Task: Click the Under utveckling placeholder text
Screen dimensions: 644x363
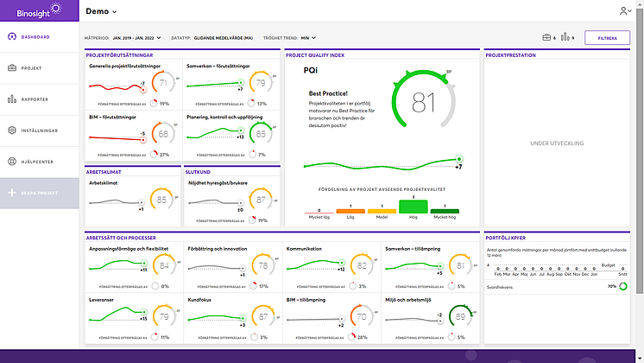Action: point(557,143)
